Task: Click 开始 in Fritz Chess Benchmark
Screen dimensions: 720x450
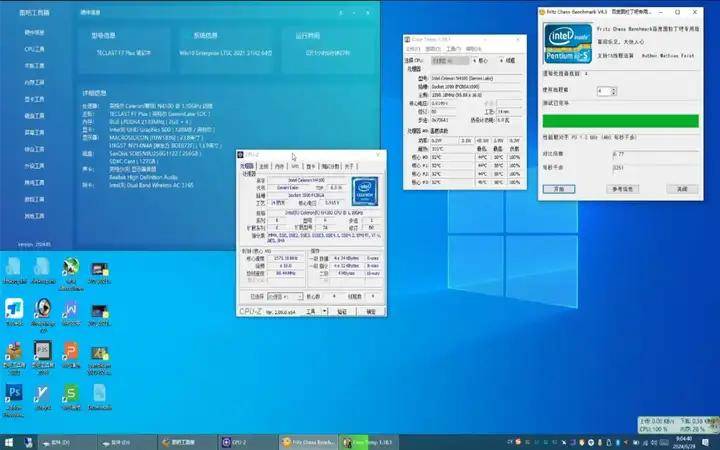Action: pos(559,189)
